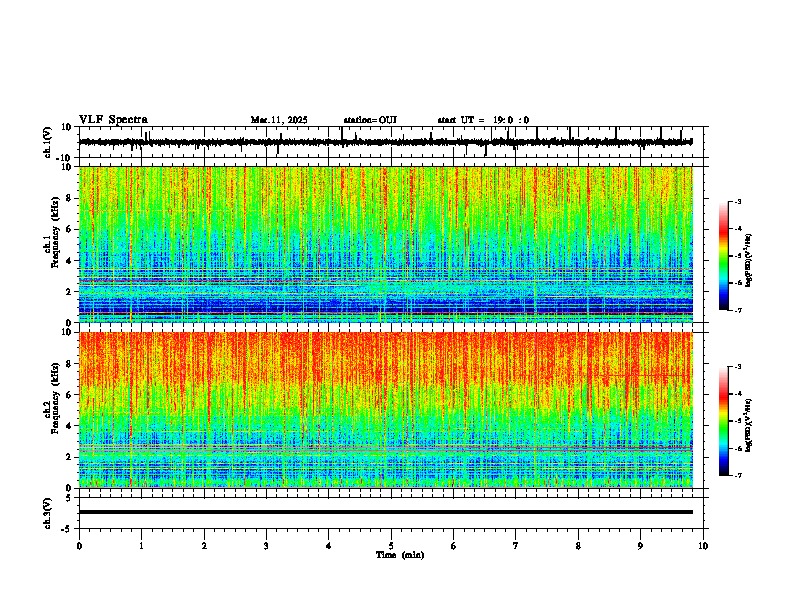Click the "8" kHz tick of ch.1 spectrogram
Viewport: 792px width, 612px height.
pyautogui.click(x=70, y=198)
